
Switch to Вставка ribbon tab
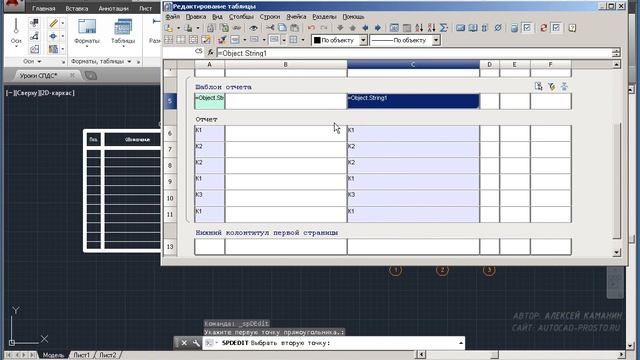click(77, 8)
